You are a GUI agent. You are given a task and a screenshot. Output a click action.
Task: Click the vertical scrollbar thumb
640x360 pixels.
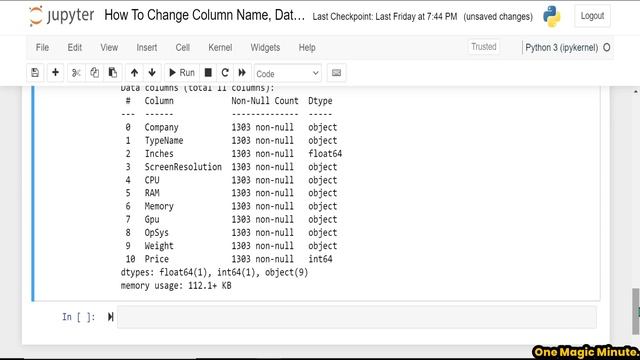pyautogui.click(x=636, y=311)
